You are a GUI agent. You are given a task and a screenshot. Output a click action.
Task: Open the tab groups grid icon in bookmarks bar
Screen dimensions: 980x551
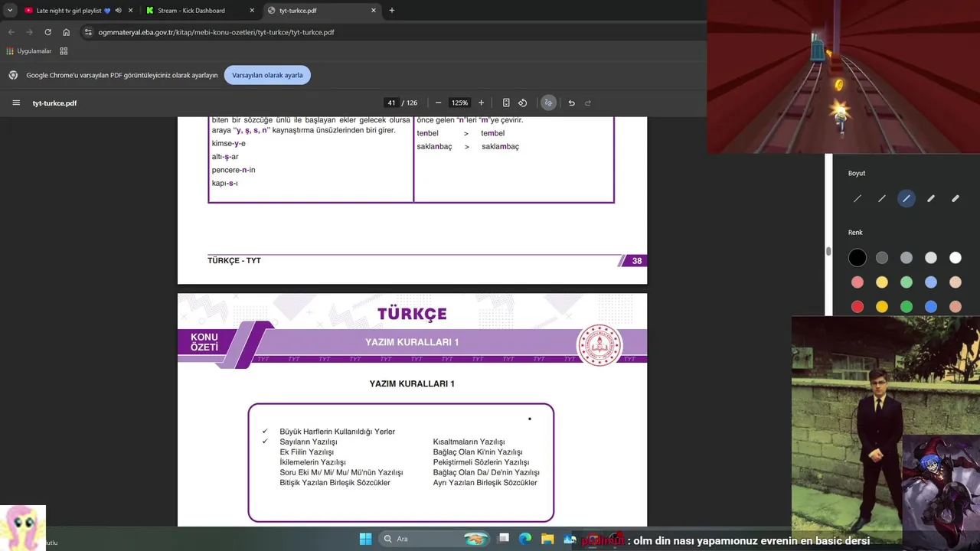tap(64, 51)
